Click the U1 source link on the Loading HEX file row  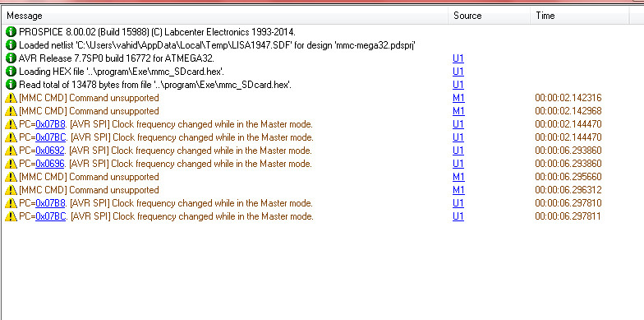[x=458, y=72]
